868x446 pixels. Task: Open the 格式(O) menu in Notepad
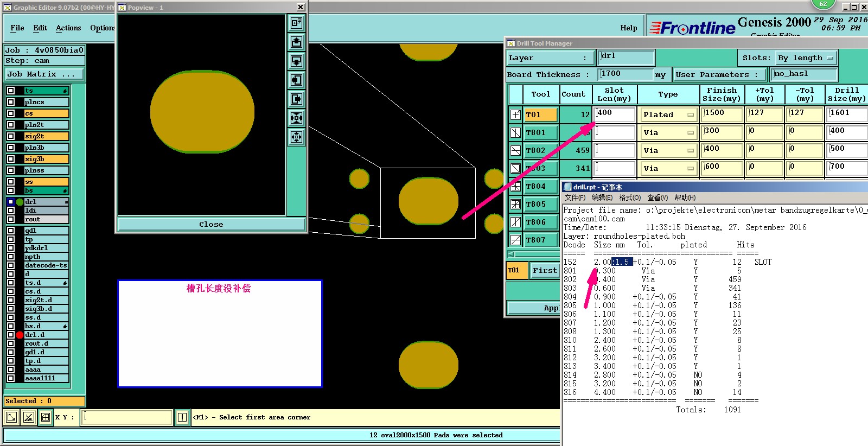[x=630, y=197]
